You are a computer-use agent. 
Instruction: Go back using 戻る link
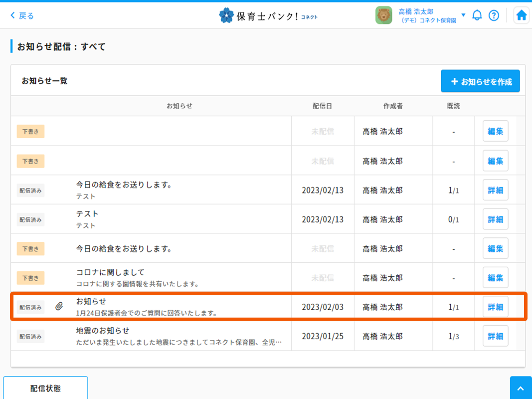22,15
